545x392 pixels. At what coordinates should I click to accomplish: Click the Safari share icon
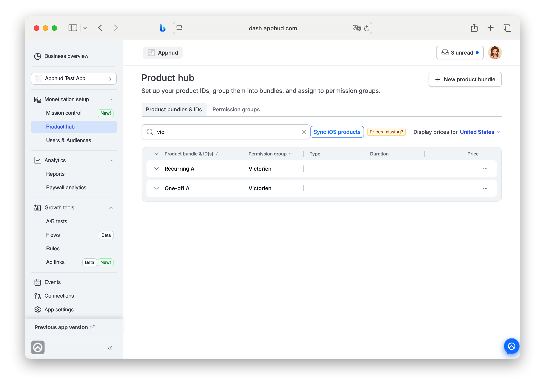click(474, 28)
